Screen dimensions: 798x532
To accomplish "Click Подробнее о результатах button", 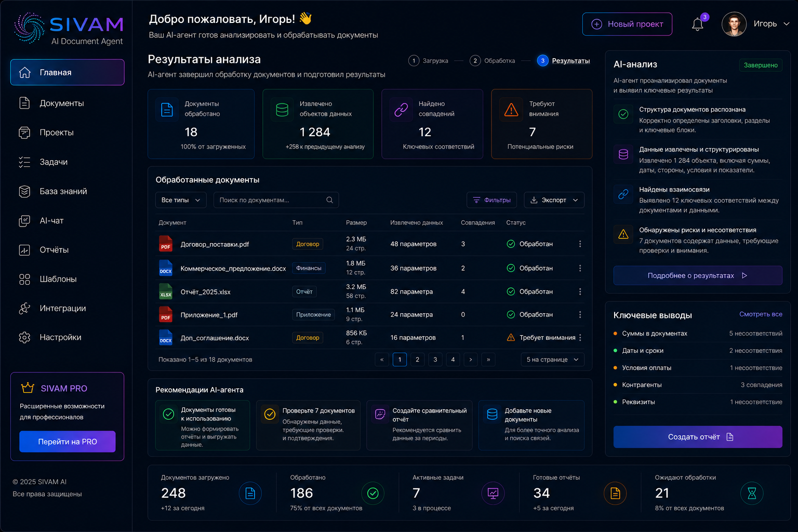I will 698,275.
